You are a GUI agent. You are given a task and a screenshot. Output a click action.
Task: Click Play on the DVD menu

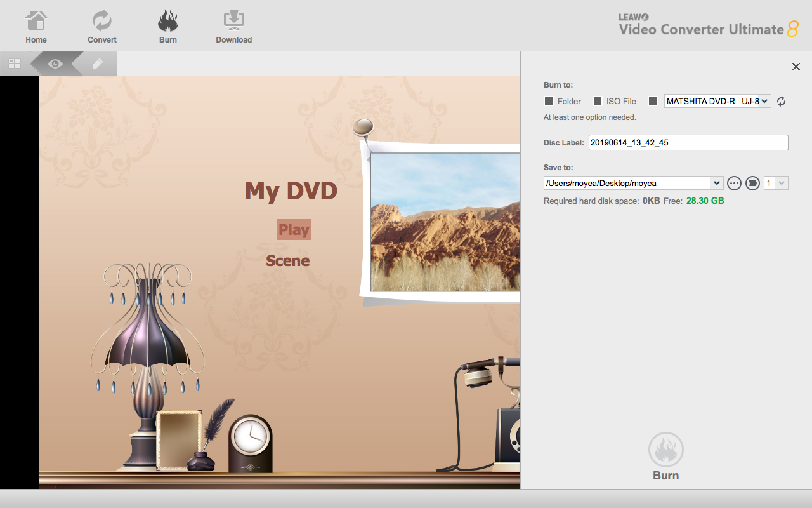click(294, 230)
